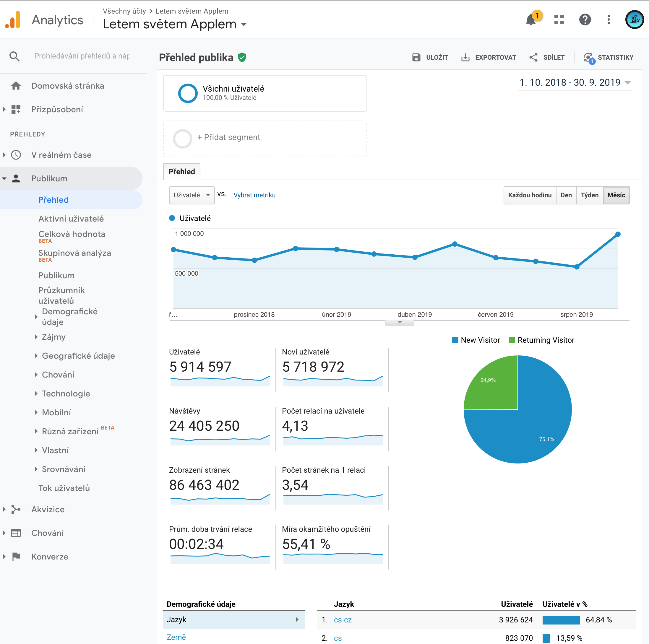Select the Přehled report tab
Screen dimensions: 649x644
point(181,172)
